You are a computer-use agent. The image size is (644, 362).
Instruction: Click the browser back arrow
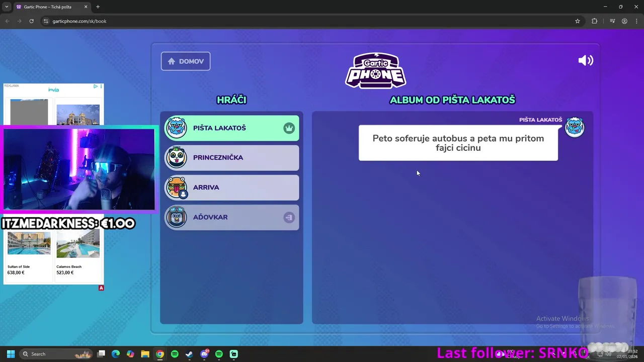click(7, 21)
